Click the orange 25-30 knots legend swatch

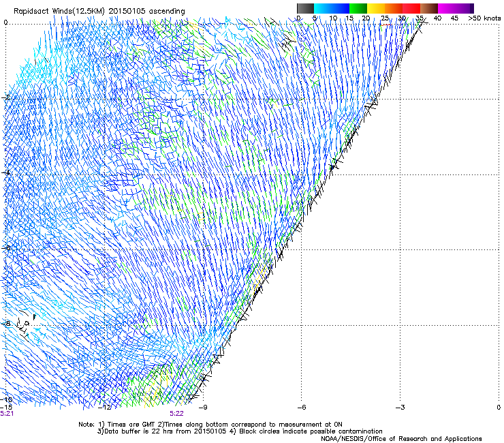(x=394, y=8)
